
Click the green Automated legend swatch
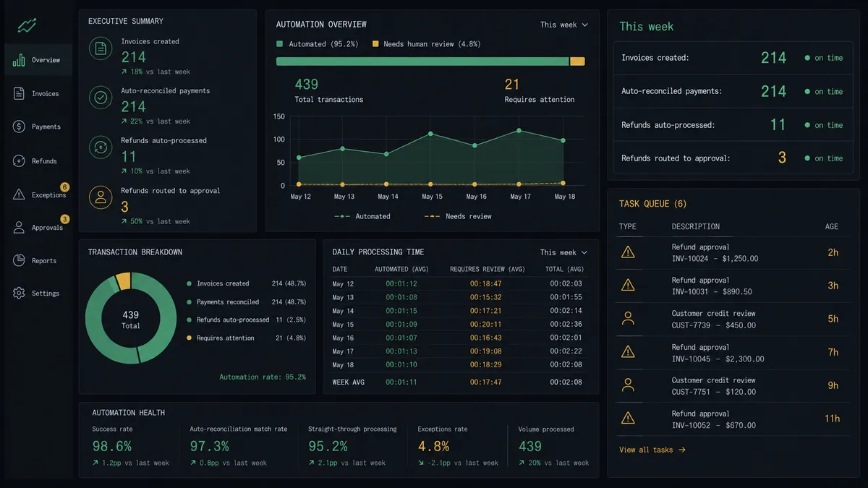point(280,44)
